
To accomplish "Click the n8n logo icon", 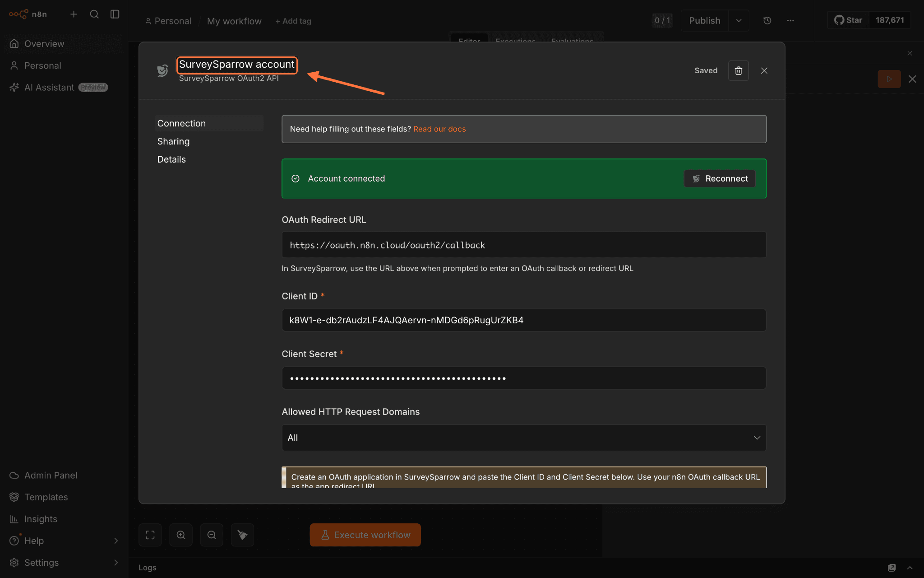I will 18,14.
